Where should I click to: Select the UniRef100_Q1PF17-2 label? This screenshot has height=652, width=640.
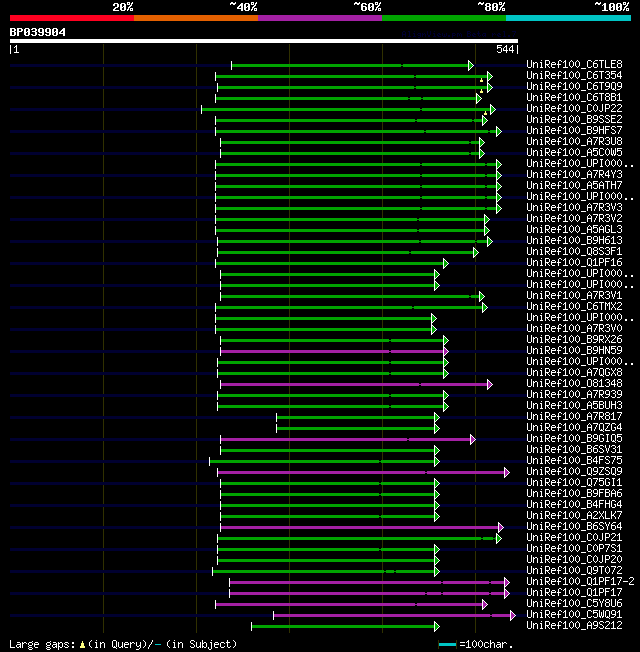point(580,582)
